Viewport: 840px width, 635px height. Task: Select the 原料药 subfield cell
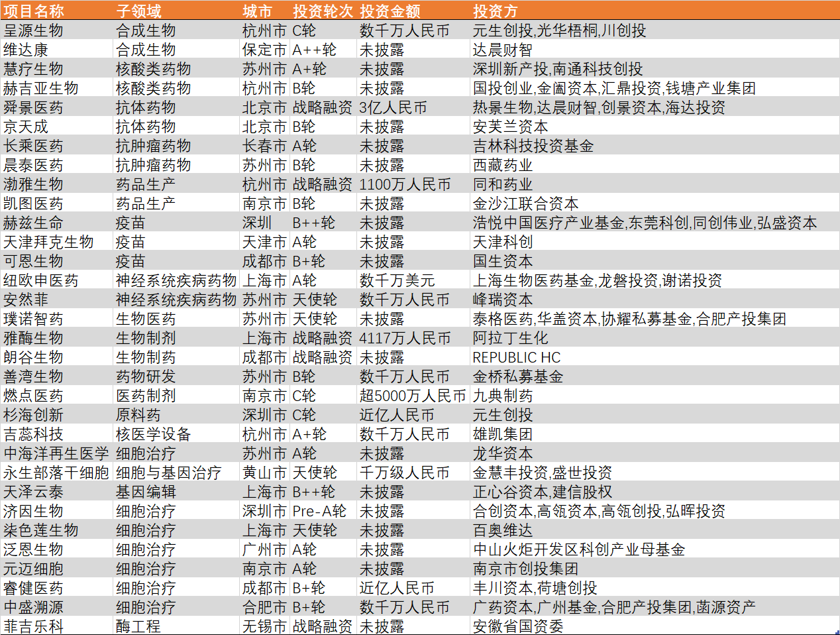click(138, 415)
